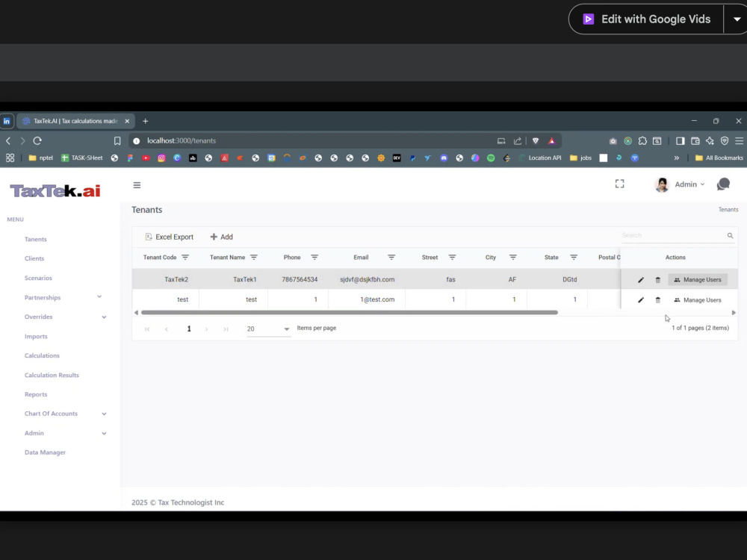The image size is (747, 560).
Task: Open Reports in sidebar menu
Action: tap(36, 394)
